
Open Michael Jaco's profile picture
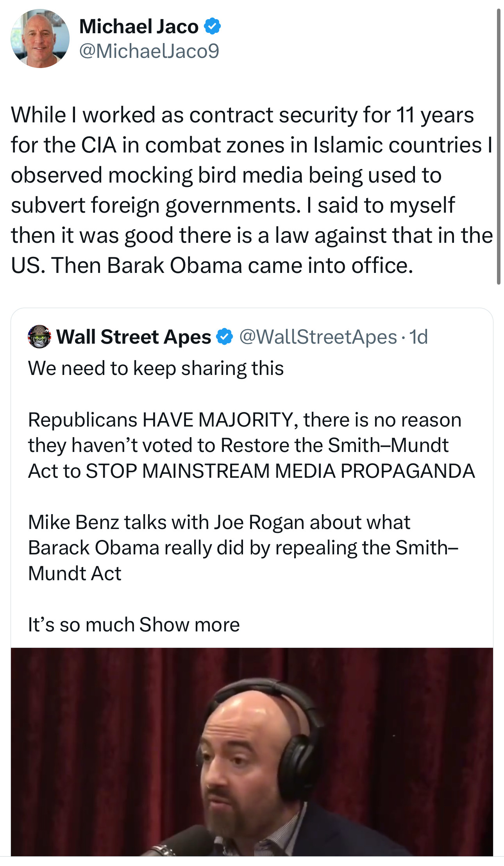(x=40, y=38)
